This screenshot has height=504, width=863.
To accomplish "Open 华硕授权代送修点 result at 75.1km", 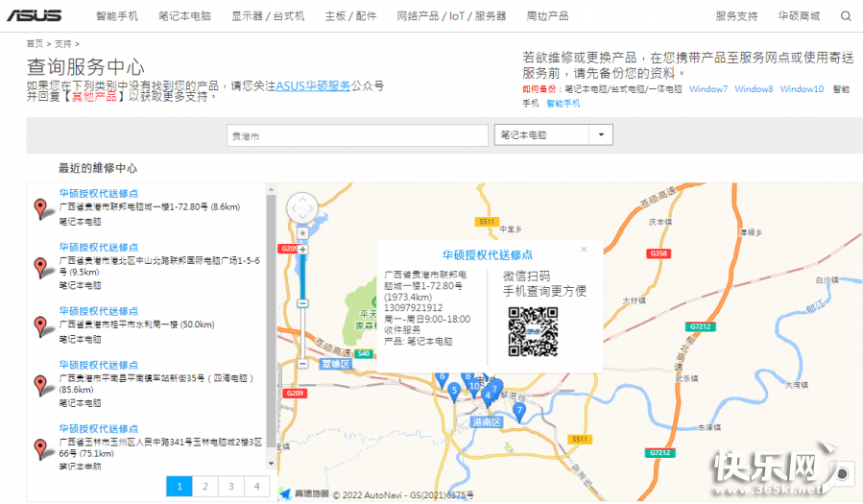I will 99,428.
